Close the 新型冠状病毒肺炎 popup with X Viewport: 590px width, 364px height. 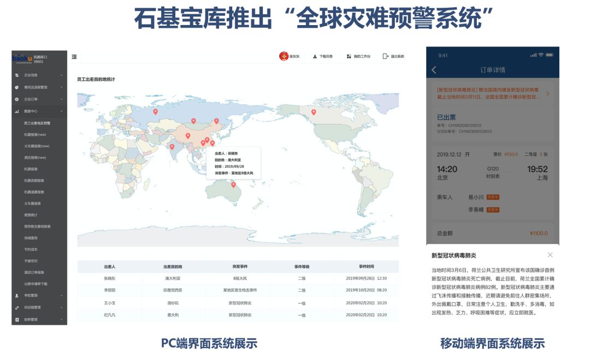[x=550, y=255]
